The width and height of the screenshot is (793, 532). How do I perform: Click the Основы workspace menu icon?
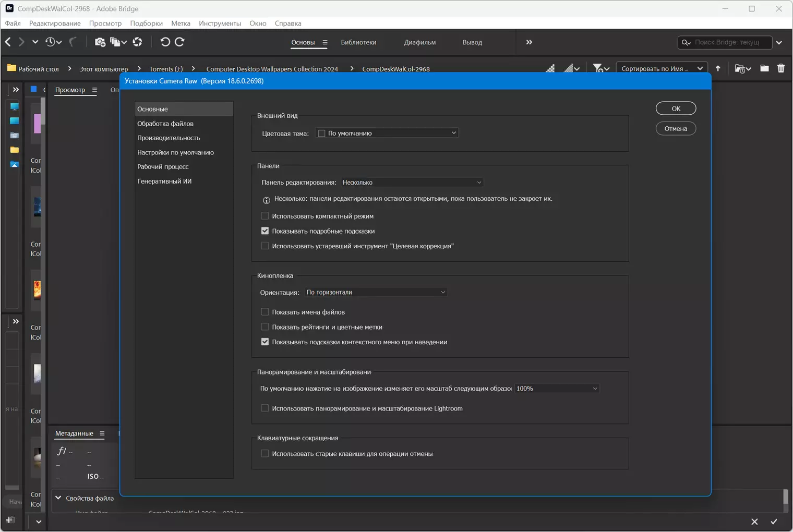pyautogui.click(x=325, y=42)
